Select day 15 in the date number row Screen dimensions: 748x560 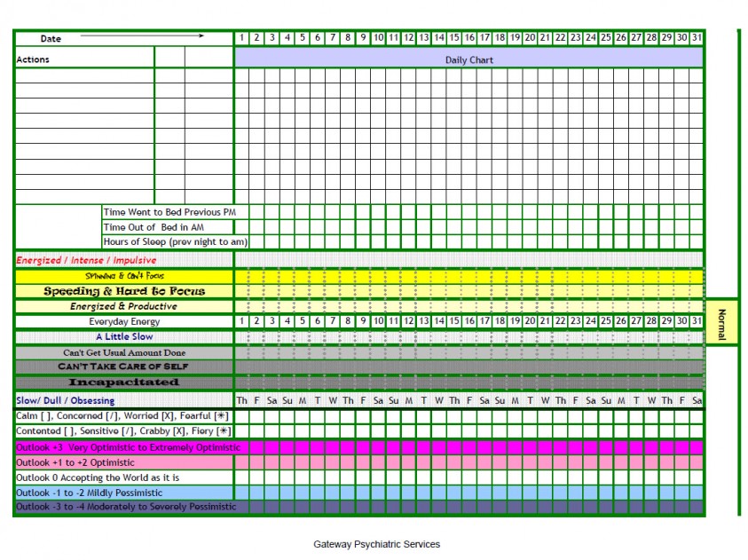click(x=454, y=37)
